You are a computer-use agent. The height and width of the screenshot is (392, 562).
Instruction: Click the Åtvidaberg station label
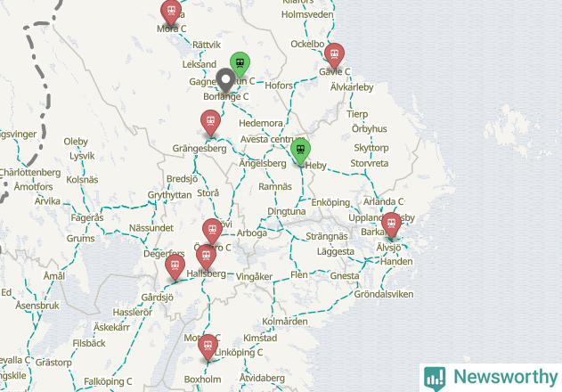262,378
